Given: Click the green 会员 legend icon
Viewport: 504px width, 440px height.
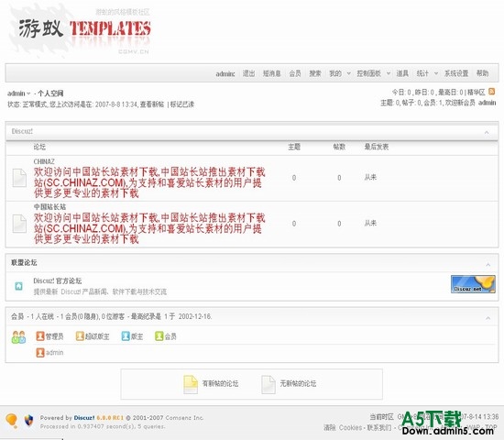Looking at the screenshot, I should click(x=159, y=336).
